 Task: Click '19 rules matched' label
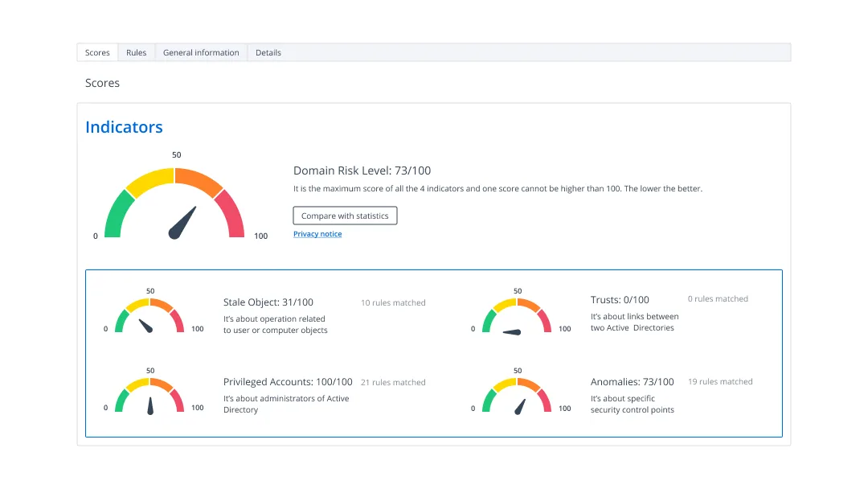[720, 381]
